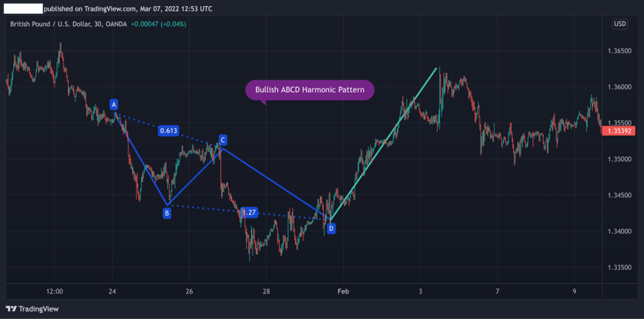Click the red current price tag 1.35392
This screenshot has width=644, height=319.
(x=621, y=130)
